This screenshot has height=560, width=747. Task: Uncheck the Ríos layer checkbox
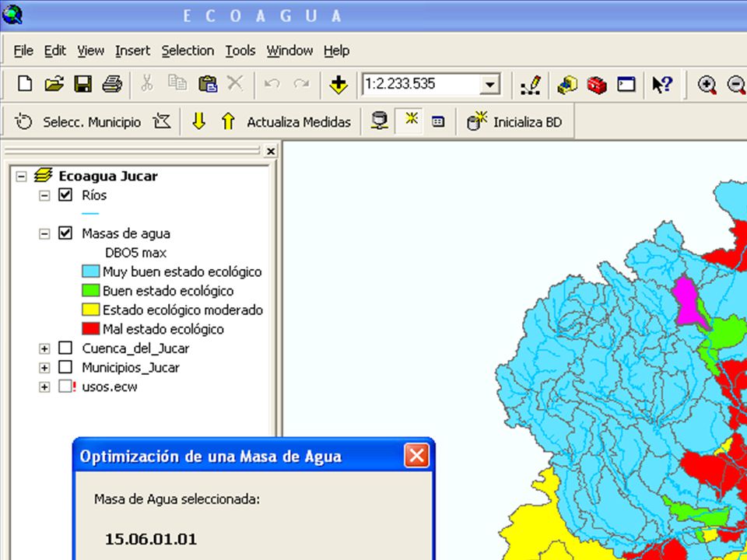[65, 194]
